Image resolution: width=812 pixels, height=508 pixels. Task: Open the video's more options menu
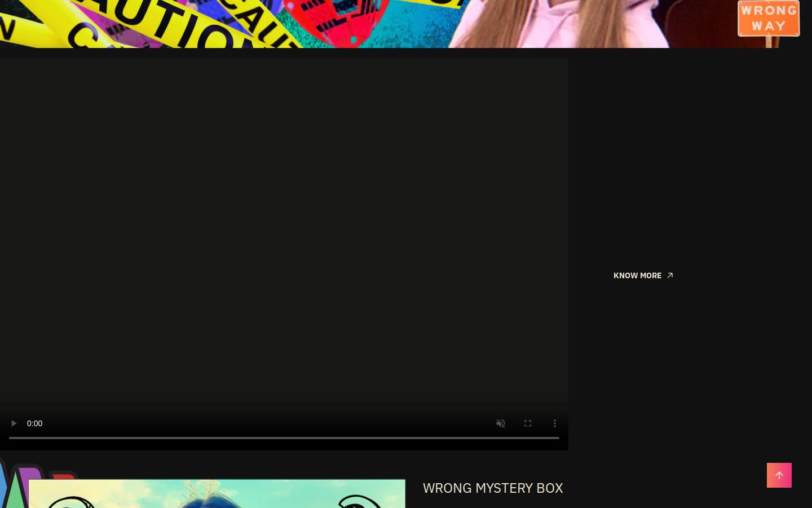[x=555, y=423]
